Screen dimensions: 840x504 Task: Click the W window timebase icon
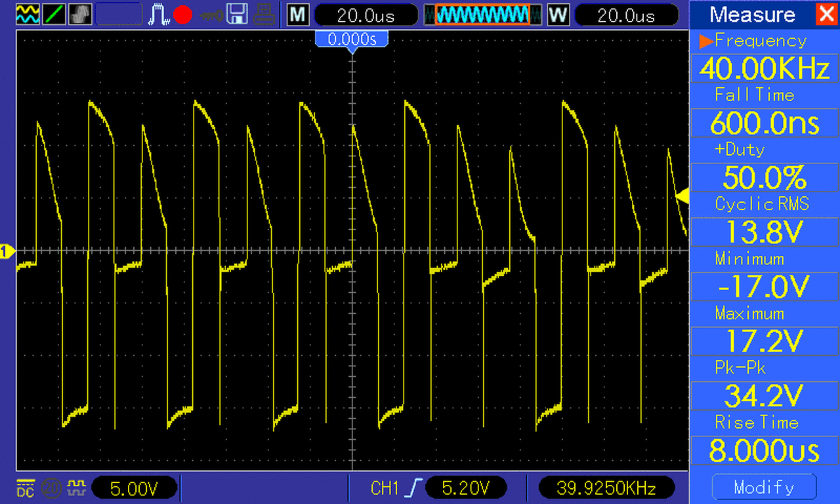(558, 14)
